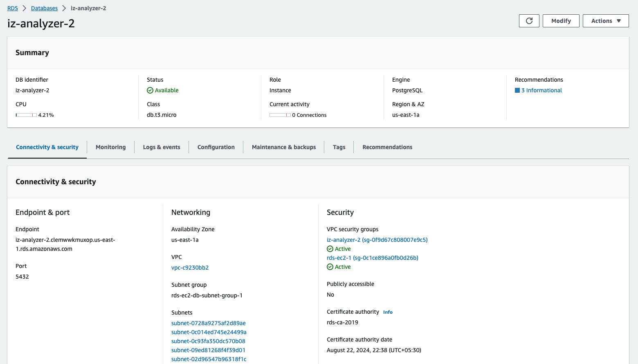Click the blue Informational recommendations square icon

tap(517, 90)
